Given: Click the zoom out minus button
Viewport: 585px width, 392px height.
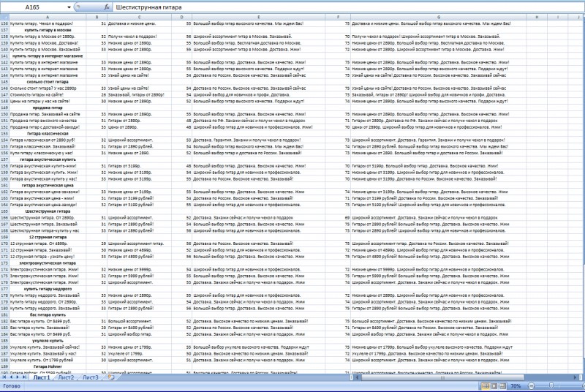Looking at the screenshot, I should point(532,386).
